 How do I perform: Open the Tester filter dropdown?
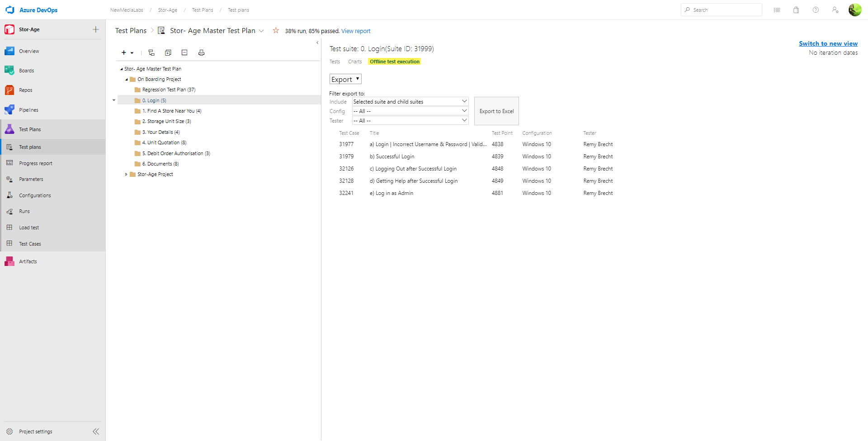(x=410, y=120)
